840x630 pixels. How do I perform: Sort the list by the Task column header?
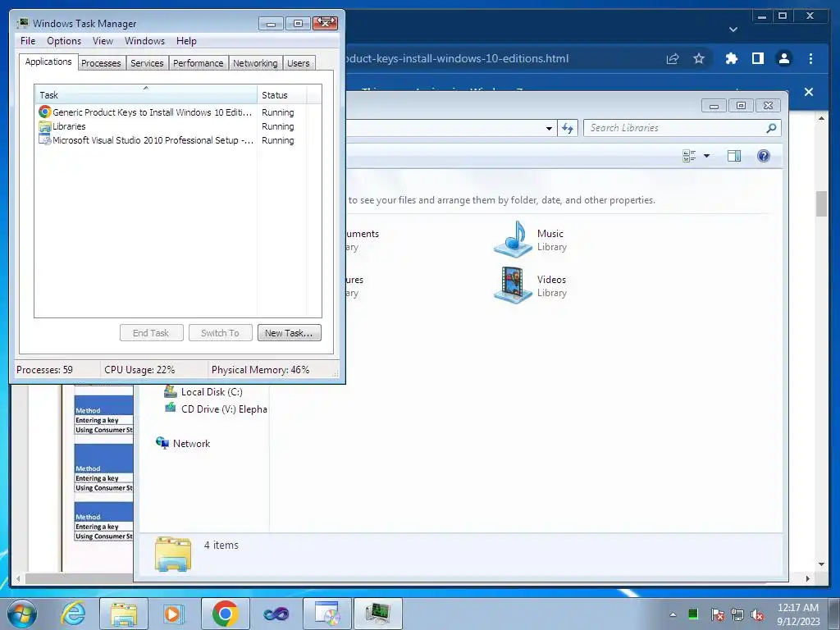[146, 95]
